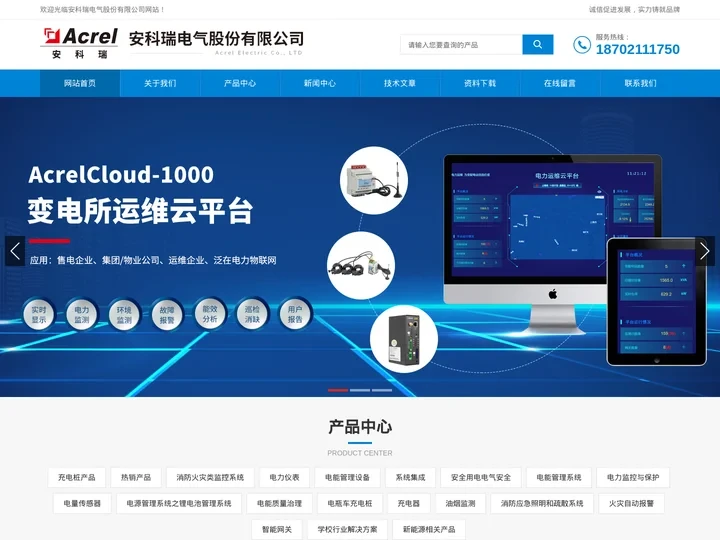Open 产品中心 navigation item
Image resolution: width=720 pixels, height=540 pixels.
pyautogui.click(x=240, y=84)
